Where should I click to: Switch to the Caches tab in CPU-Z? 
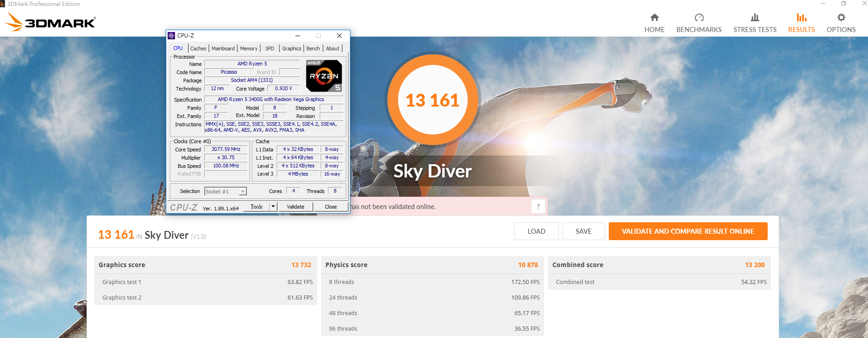198,48
